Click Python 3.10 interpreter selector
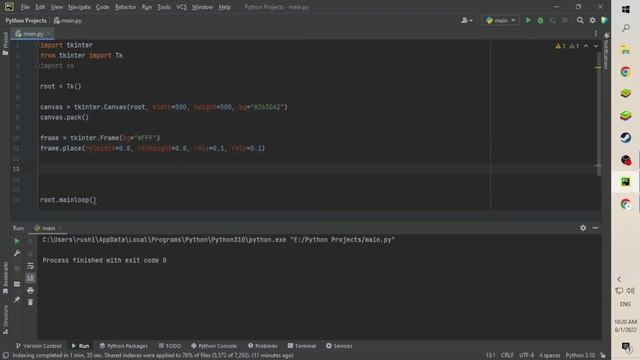 click(580, 356)
